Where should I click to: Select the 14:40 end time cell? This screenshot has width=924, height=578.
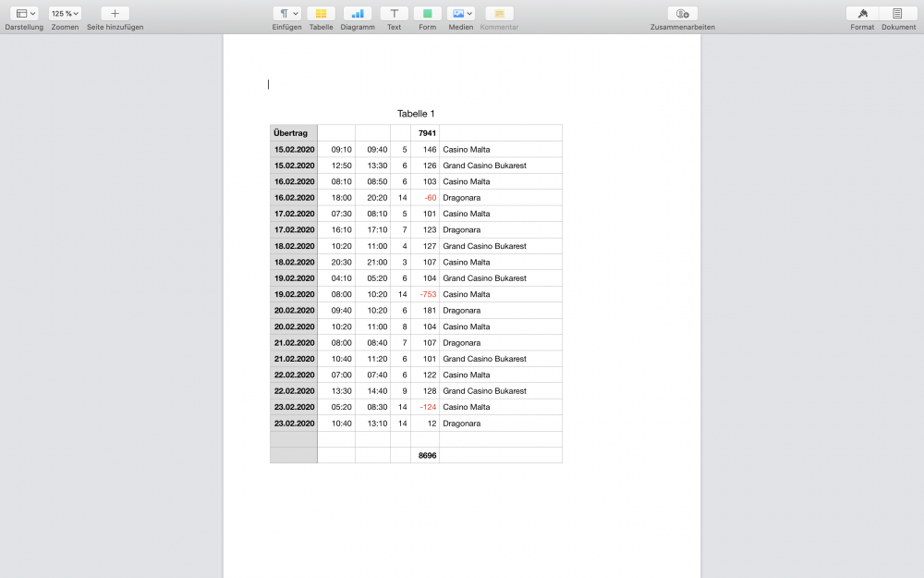372,391
